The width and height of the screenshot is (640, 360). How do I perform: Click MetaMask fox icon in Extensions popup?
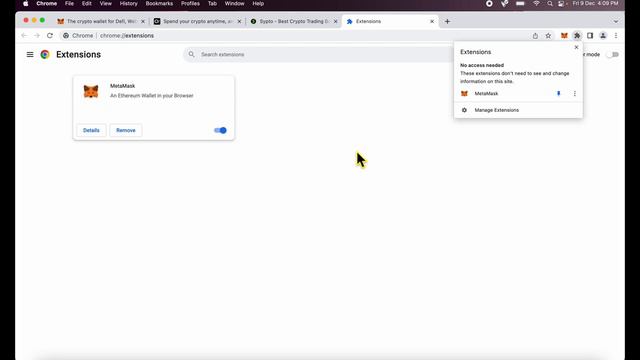click(464, 93)
